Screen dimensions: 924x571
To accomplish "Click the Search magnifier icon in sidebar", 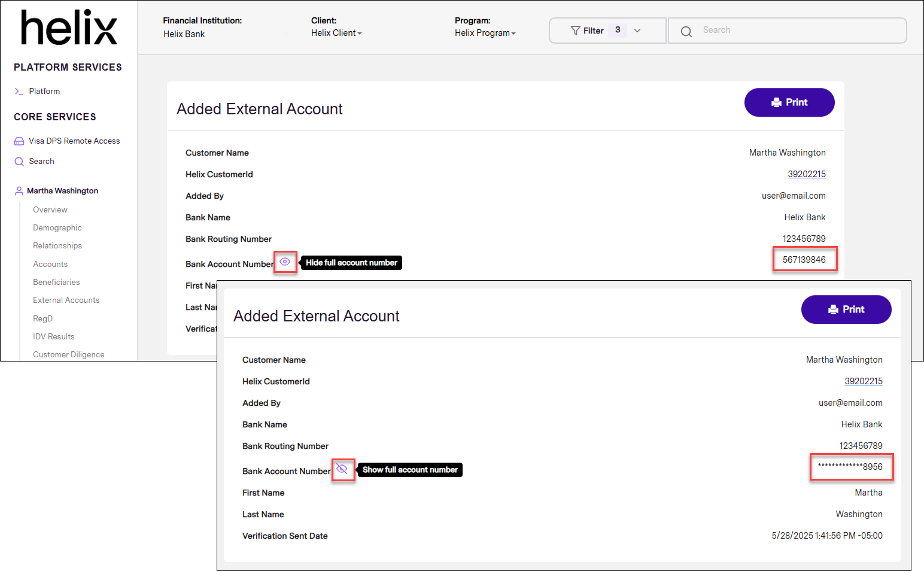I will 19,162.
